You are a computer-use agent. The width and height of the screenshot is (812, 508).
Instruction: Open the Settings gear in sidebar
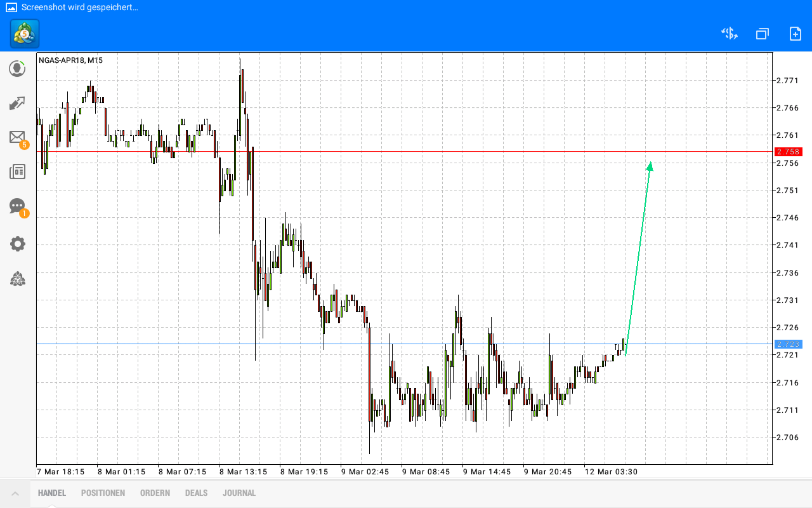point(17,243)
